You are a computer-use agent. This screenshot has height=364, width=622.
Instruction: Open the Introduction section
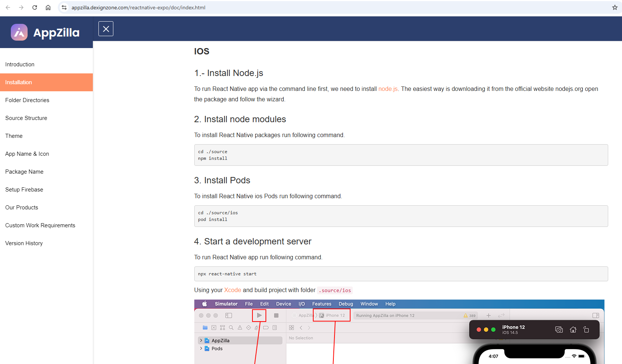[x=46, y=64]
